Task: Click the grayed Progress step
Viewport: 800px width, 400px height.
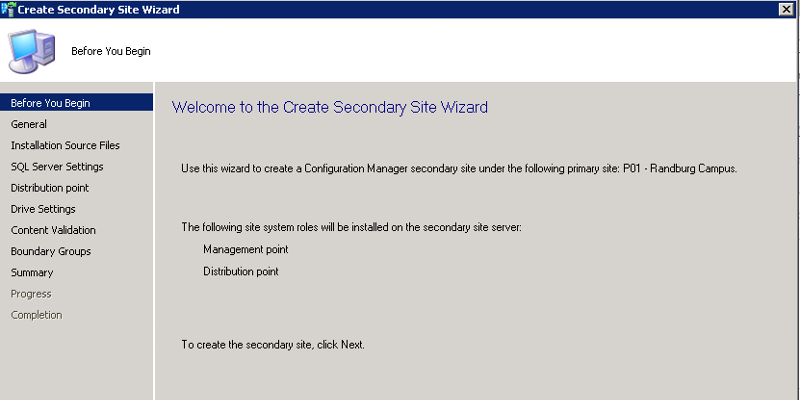Action: [31, 294]
